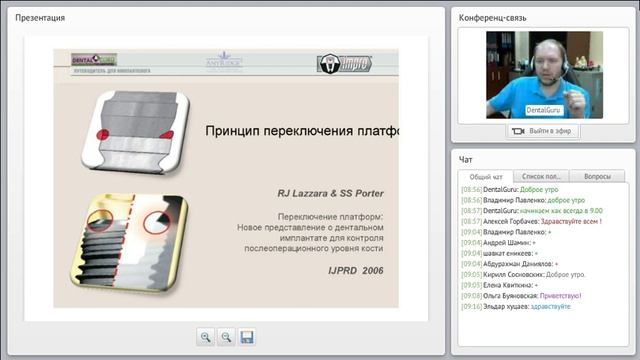Select шавкат еникеев's chat message
The image size is (640, 360).
pos(500,253)
